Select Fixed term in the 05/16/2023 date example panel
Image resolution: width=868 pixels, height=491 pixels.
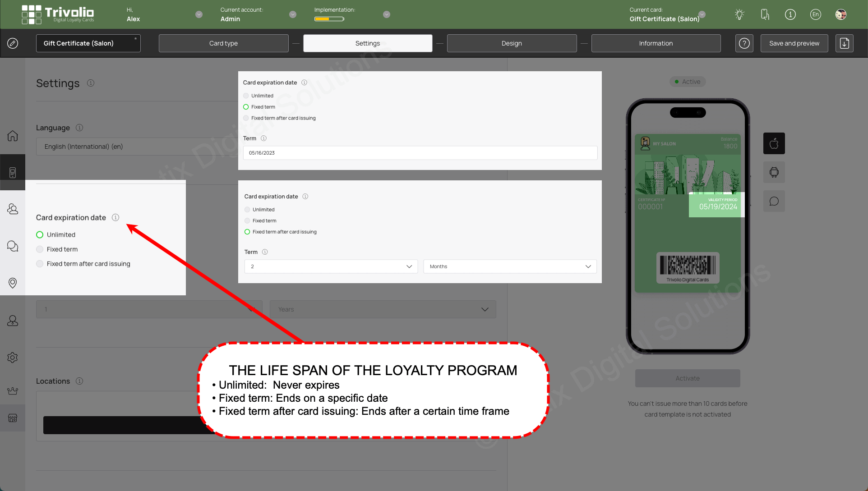[x=246, y=107]
